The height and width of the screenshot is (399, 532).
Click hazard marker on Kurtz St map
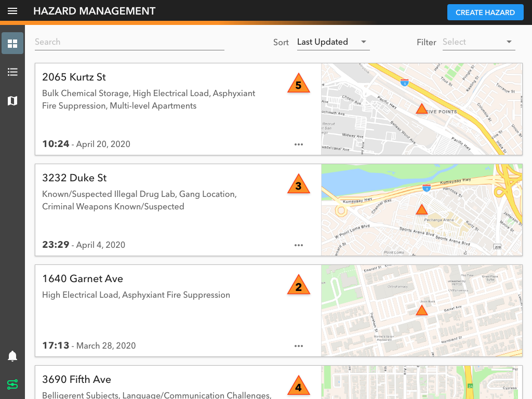pyautogui.click(x=422, y=109)
